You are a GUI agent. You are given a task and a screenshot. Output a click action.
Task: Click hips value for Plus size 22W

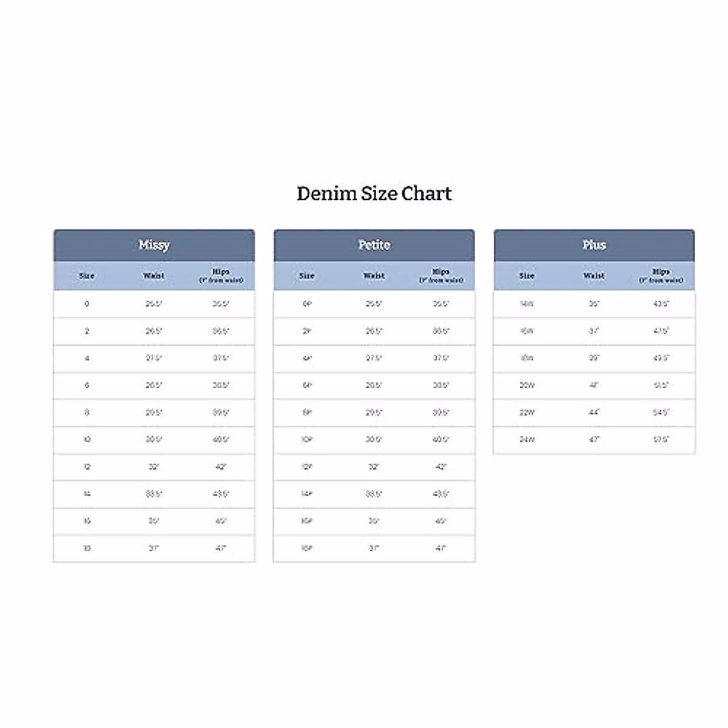(x=661, y=413)
